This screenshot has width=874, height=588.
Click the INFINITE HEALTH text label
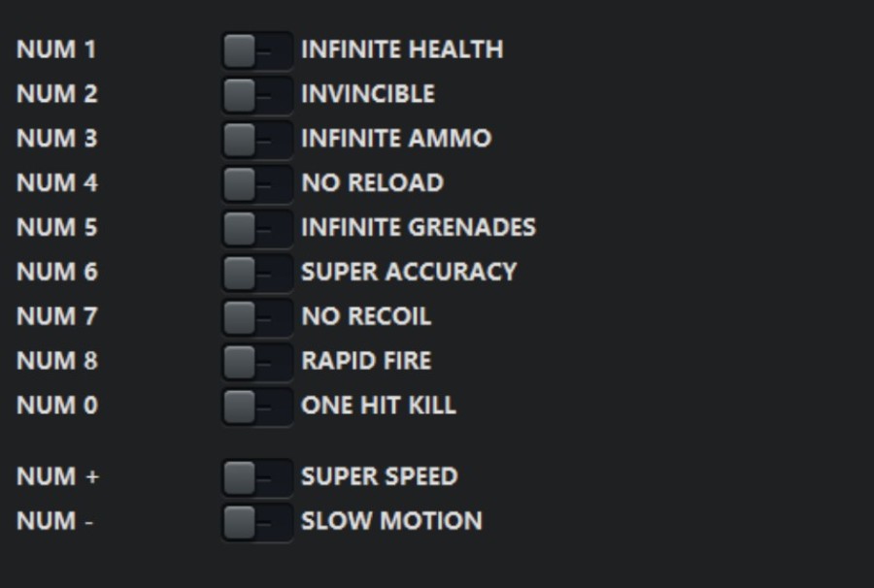(x=402, y=49)
